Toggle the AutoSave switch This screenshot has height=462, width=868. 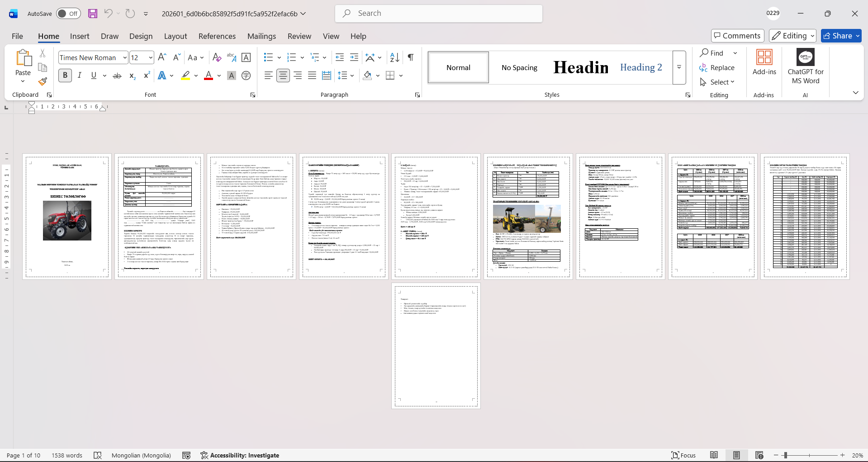[x=68, y=14]
